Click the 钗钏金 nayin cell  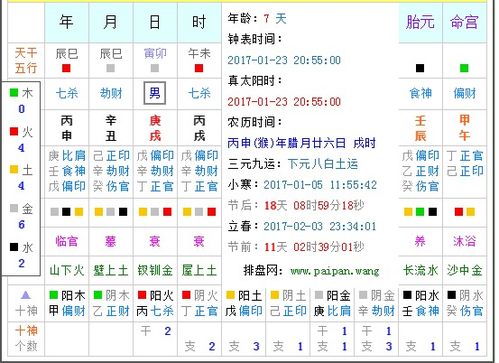pyautogui.click(x=155, y=270)
